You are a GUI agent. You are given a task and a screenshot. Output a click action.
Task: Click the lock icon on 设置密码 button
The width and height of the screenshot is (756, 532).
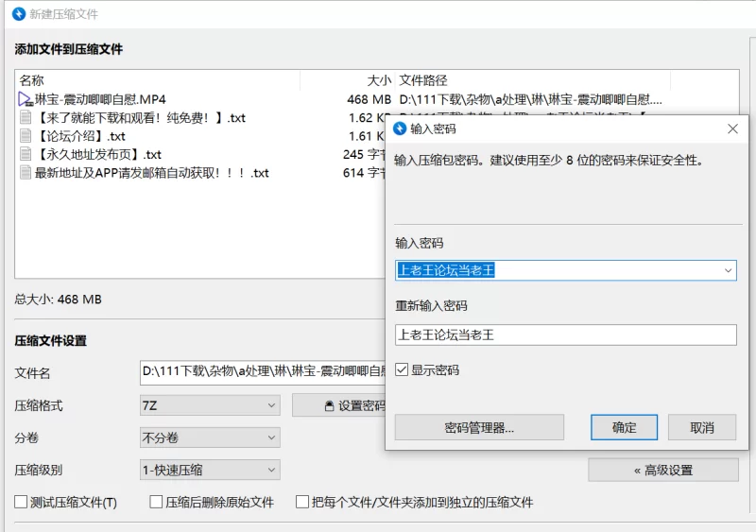click(x=329, y=406)
